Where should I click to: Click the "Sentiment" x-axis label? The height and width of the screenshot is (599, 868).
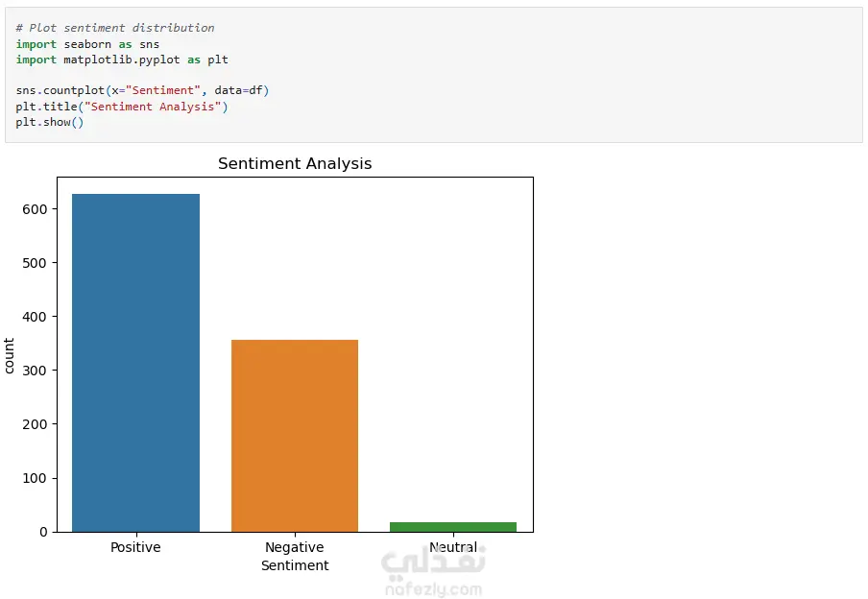tap(295, 566)
